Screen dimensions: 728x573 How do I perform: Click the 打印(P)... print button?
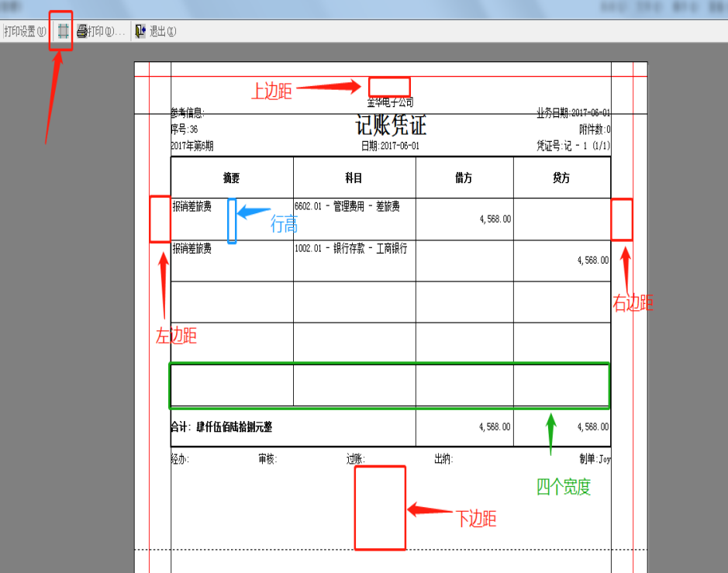click(101, 31)
